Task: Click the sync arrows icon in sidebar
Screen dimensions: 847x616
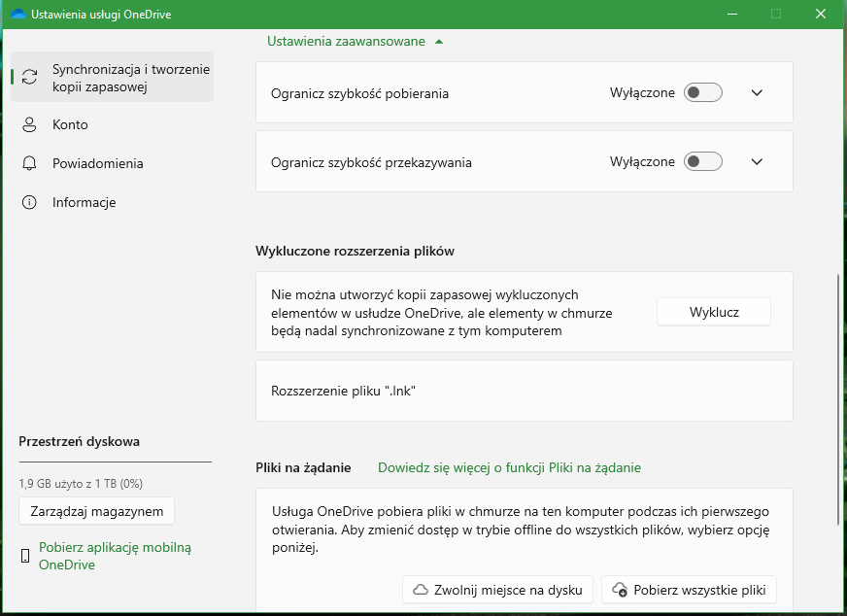Action: coord(30,77)
